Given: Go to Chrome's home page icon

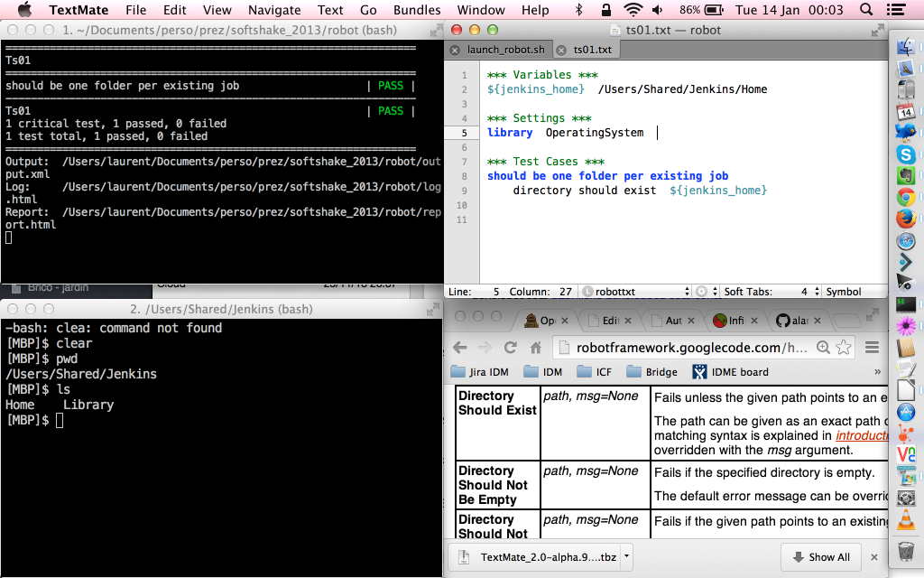Looking at the screenshot, I should click(x=536, y=348).
